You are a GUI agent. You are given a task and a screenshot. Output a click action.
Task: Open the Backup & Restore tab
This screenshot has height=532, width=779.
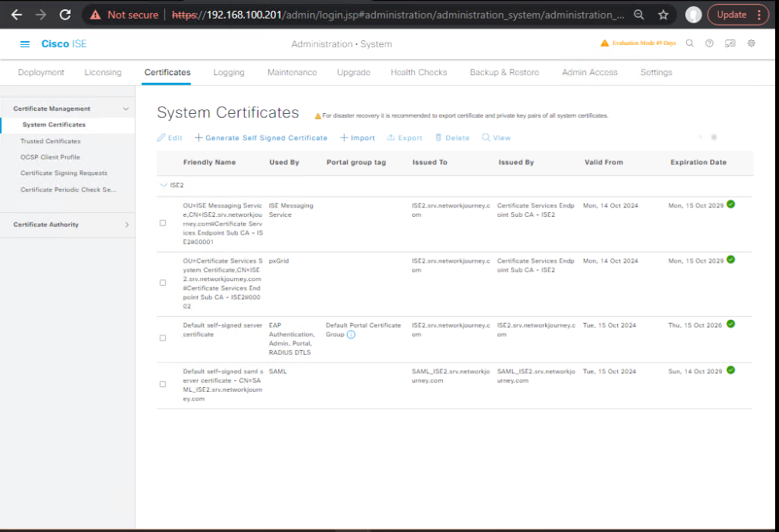pyautogui.click(x=504, y=73)
